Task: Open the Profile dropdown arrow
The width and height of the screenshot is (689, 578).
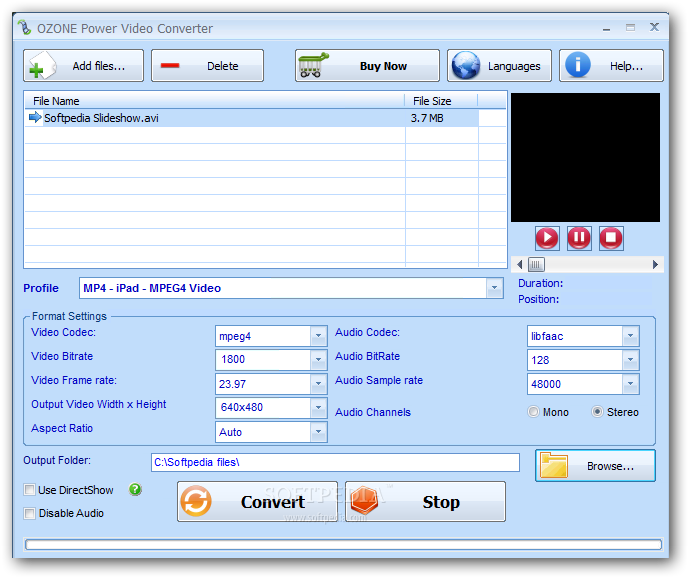Action: [494, 288]
